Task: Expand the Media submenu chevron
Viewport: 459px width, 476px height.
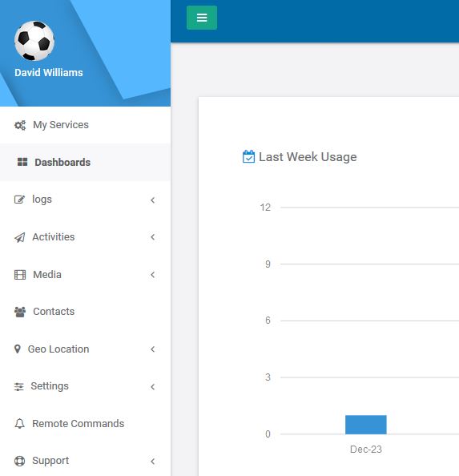Action: (152, 275)
